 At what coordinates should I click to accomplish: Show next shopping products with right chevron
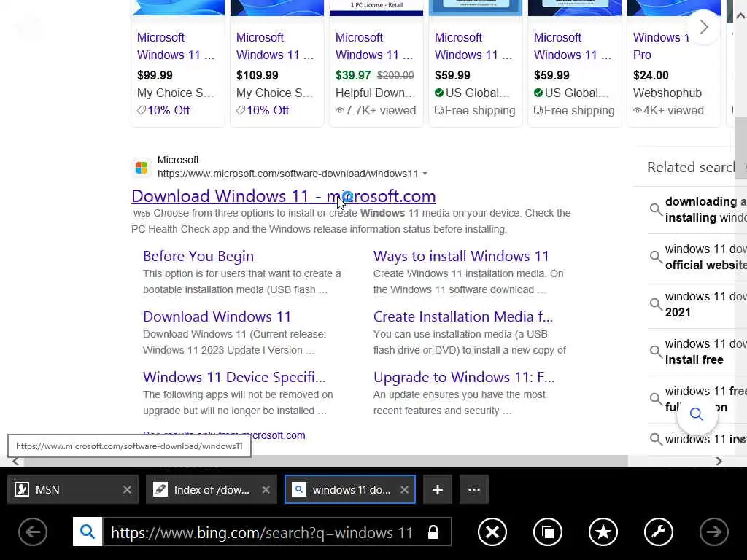(x=704, y=27)
